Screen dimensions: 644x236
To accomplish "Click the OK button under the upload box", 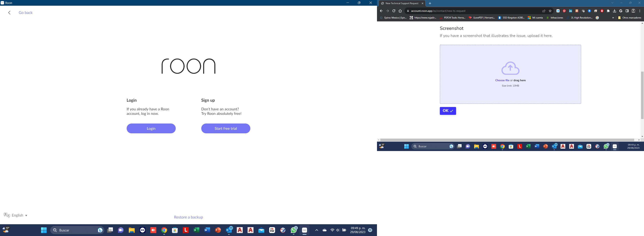I will 448,111.
